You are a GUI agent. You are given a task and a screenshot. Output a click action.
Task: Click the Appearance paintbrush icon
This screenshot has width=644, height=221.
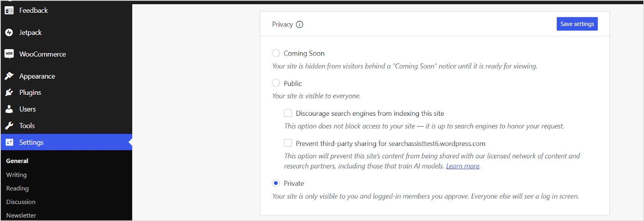pyautogui.click(x=9, y=76)
